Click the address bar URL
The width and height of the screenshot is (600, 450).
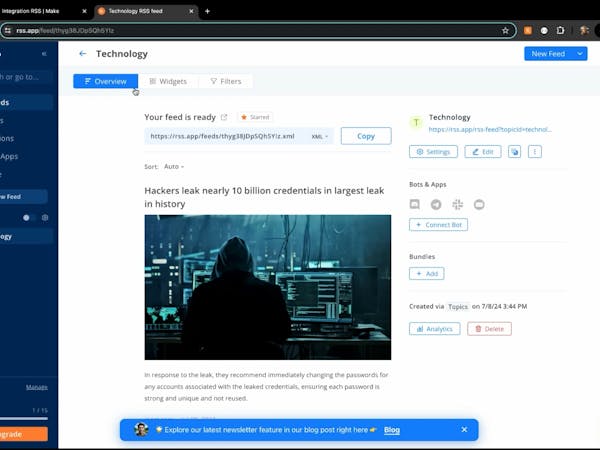(x=65, y=31)
